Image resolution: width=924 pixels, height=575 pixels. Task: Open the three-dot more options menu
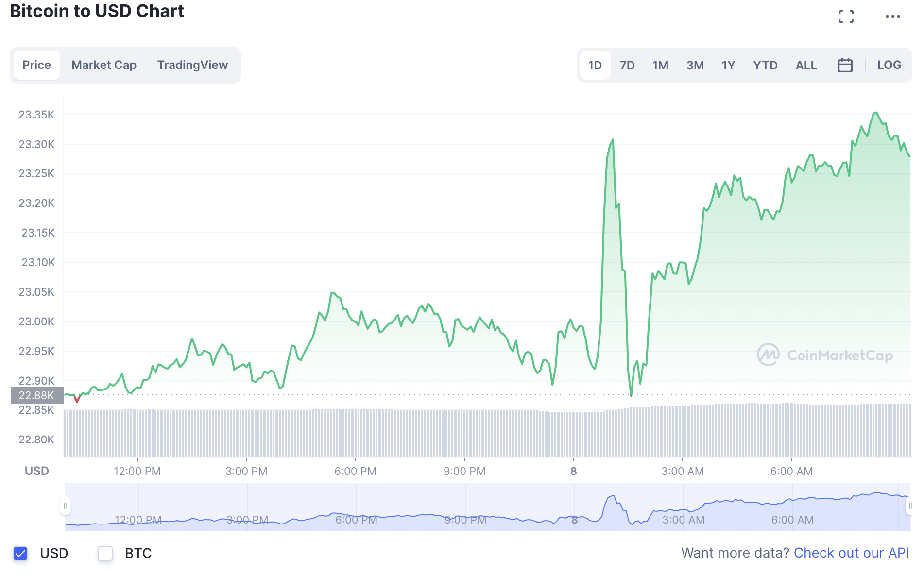(892, 17)
